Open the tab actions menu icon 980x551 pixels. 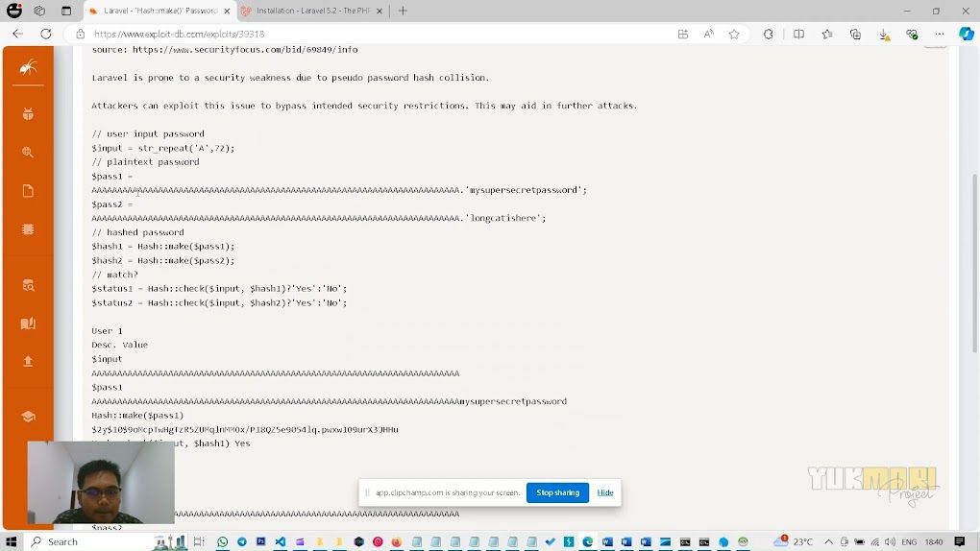click(66, 11)
